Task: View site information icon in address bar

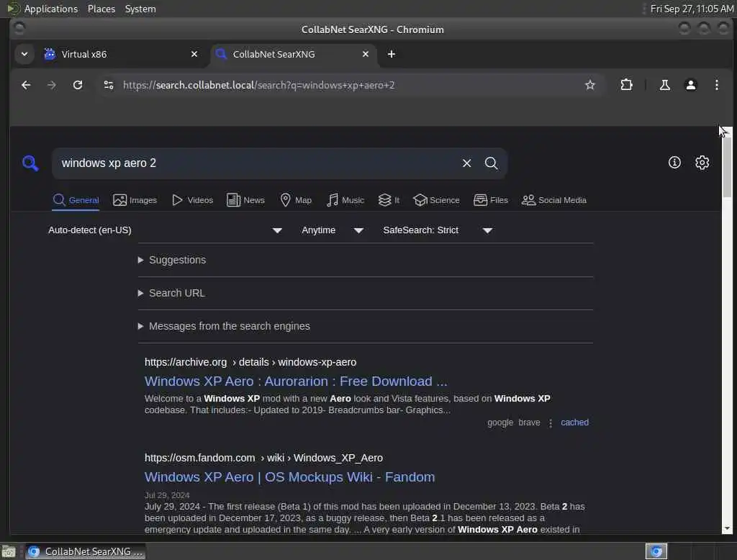Action: point(109,85)
